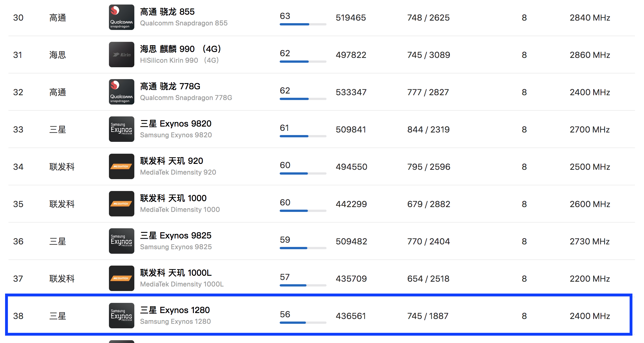
Task: Click the Snapdragon 855 chip logo
Action: pyautogui.click(x=122, y=17)
